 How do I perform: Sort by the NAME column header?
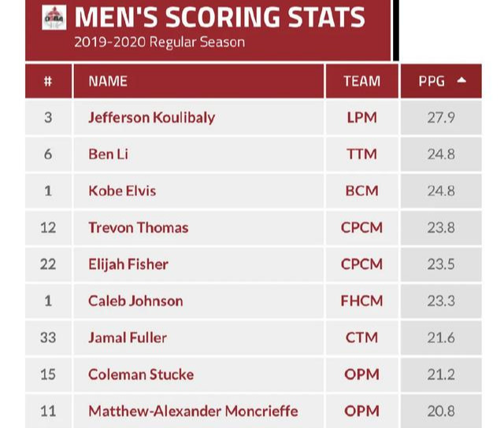pyautogui.click(x=108, y=81)
